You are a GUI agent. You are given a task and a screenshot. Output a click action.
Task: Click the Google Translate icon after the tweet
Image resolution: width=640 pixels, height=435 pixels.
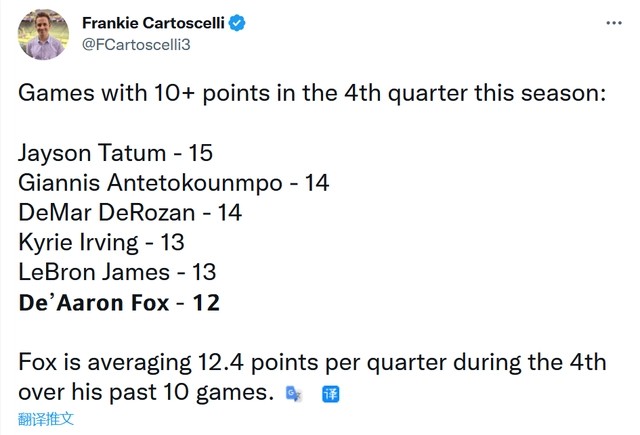tap(293, 394)
